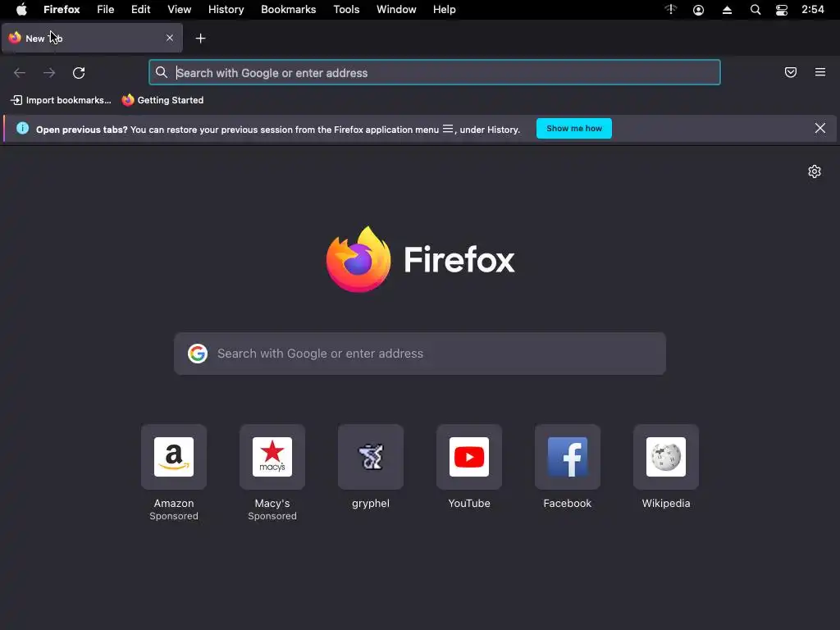Click the clock showing 2:54
840x630 pixels.
[813, 10]
